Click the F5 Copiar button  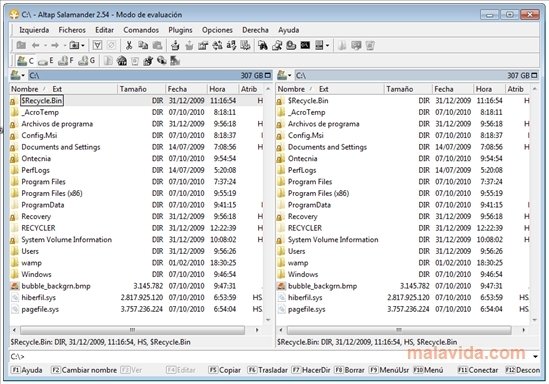[224, 370]
